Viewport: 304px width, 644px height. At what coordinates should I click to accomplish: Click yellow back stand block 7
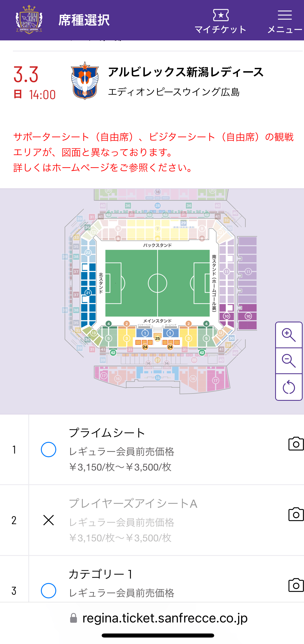pyautogui.click(x=158, y=229)
